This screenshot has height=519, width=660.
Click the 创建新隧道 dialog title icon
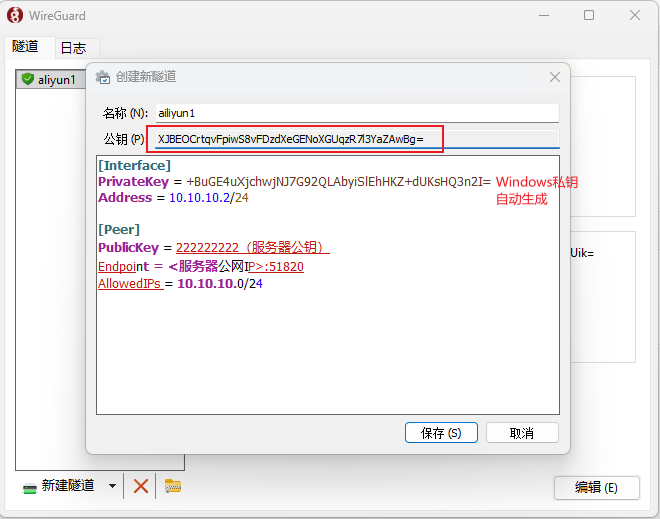103,77
